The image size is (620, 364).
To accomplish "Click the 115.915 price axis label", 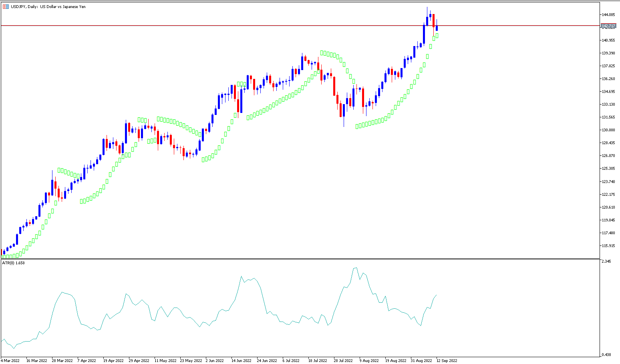I will pos(608,246).
